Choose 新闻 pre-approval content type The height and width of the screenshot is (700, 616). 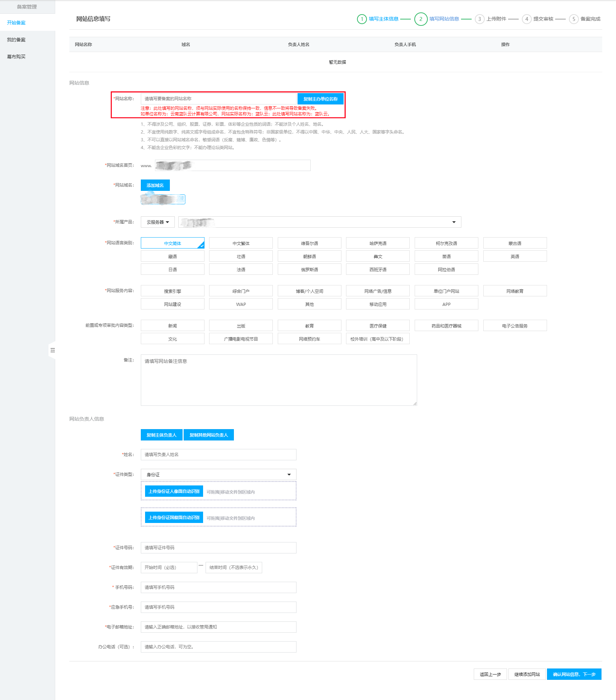(x=172, y=326)
